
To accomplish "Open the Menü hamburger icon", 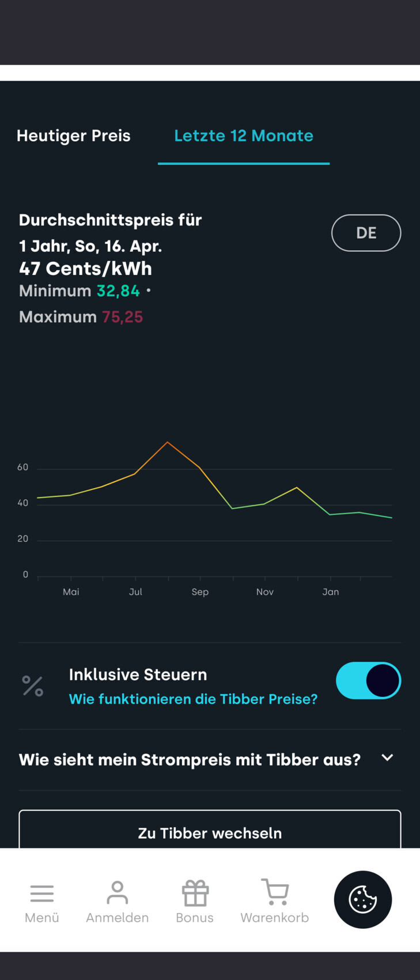I will (42, 894).
